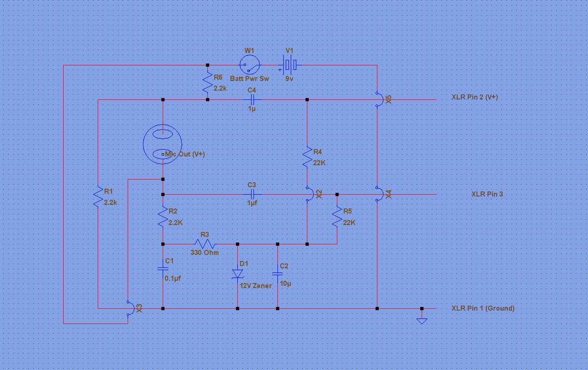The image size is (588, 370).
Task: Click the C1 0.1µf capacitor symbol
Action: (163, 268)
